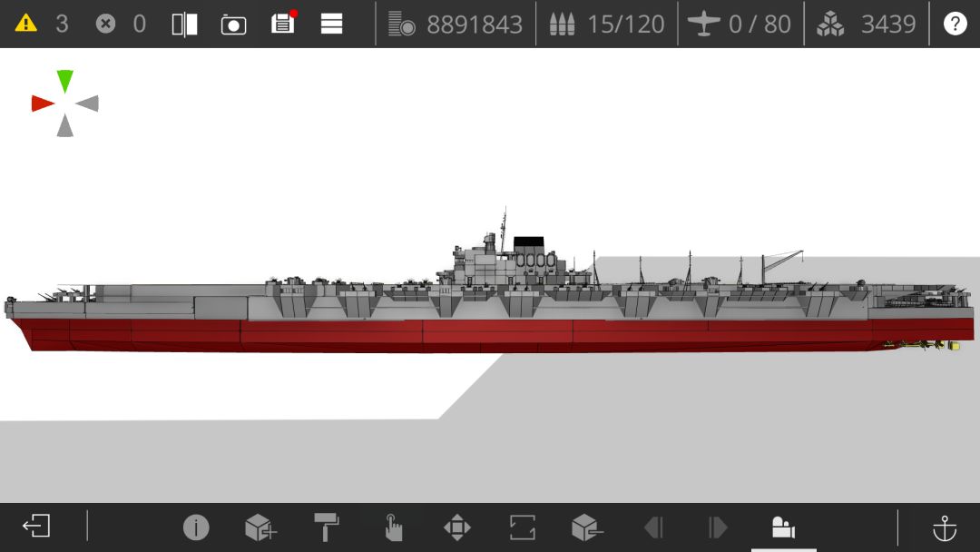Screen dimensions: 980x552
Task: Click the green top view arrow
Action: [65, 82]
